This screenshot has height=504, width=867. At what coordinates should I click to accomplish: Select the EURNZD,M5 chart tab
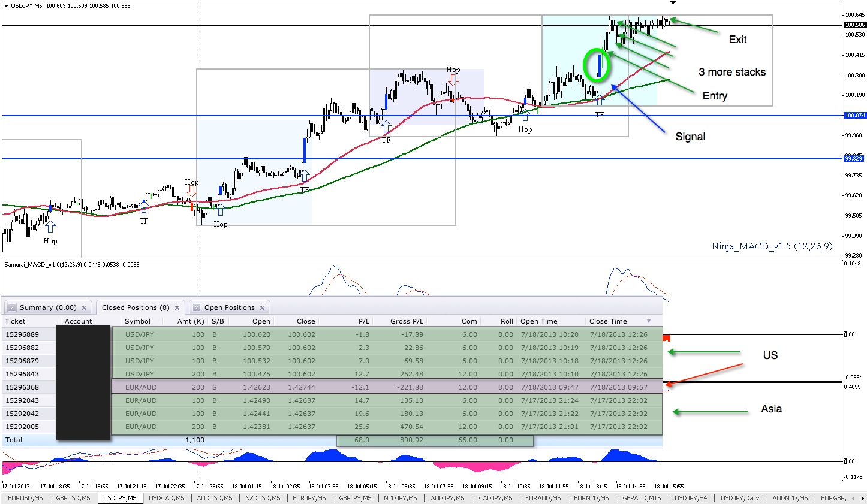coord(591,498)
